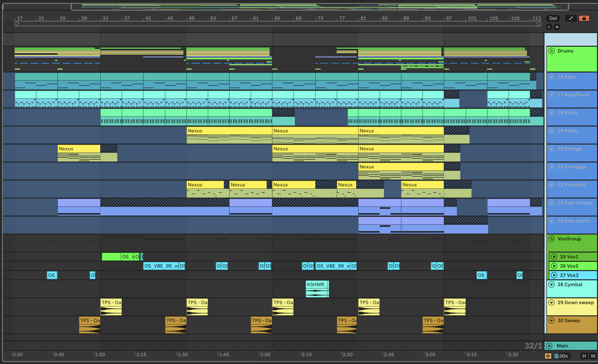The height and width of the screenshot is (364, 598).
Task: Click the Del locator button
Action: click(553, 18)
